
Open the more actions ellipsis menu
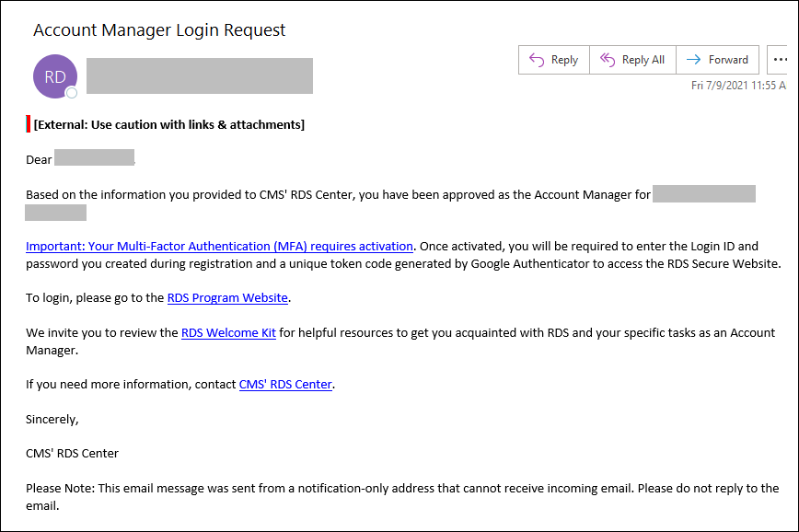point(780,60)
